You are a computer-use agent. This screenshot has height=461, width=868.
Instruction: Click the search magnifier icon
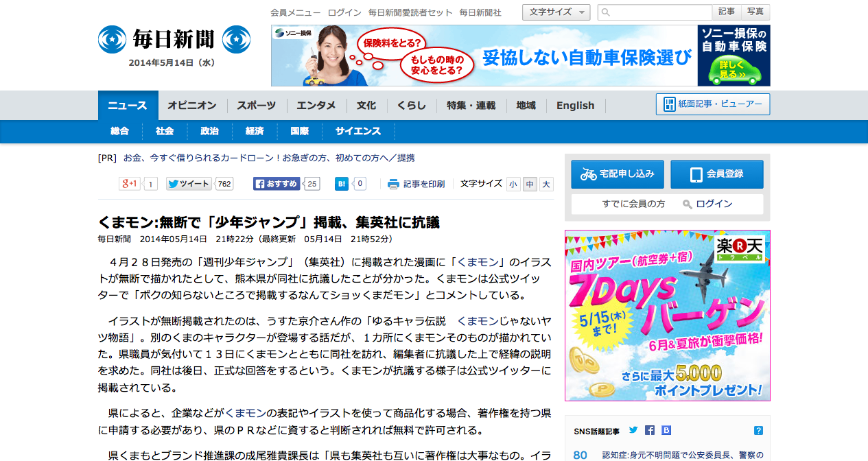point(606,12)
